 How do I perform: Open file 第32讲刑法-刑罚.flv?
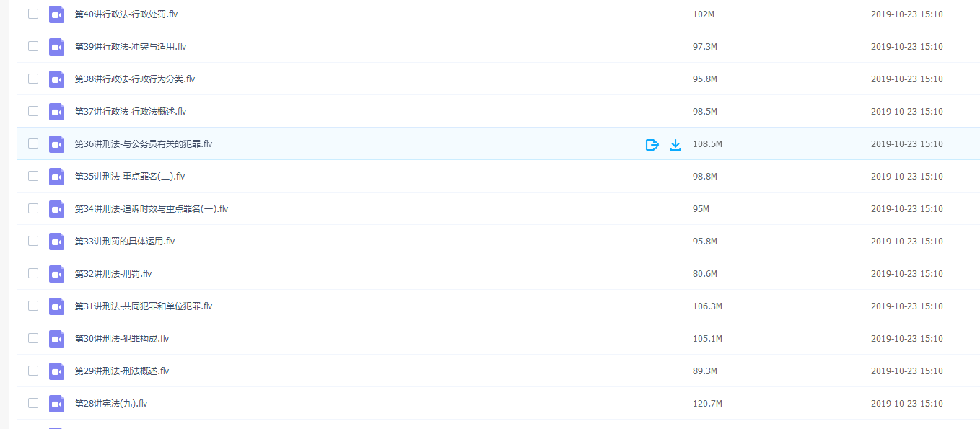tap(113, 274)
